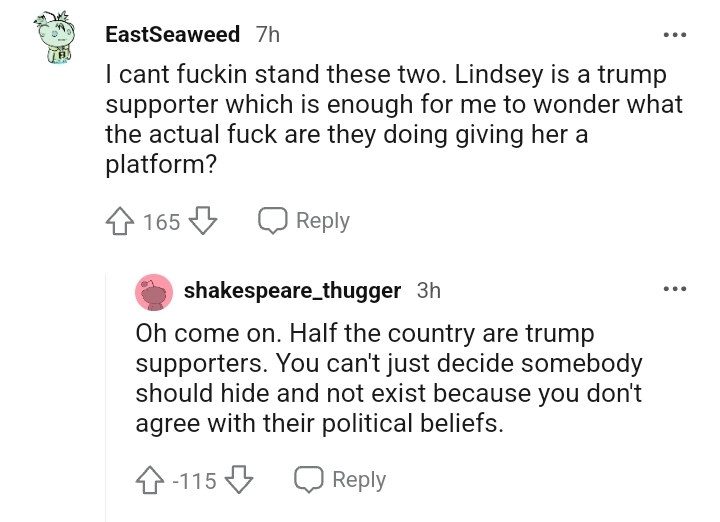Screen dimensions: 720x522
Task: Upvote shakespeare_thugger's reply
Action: click(150, 480)
